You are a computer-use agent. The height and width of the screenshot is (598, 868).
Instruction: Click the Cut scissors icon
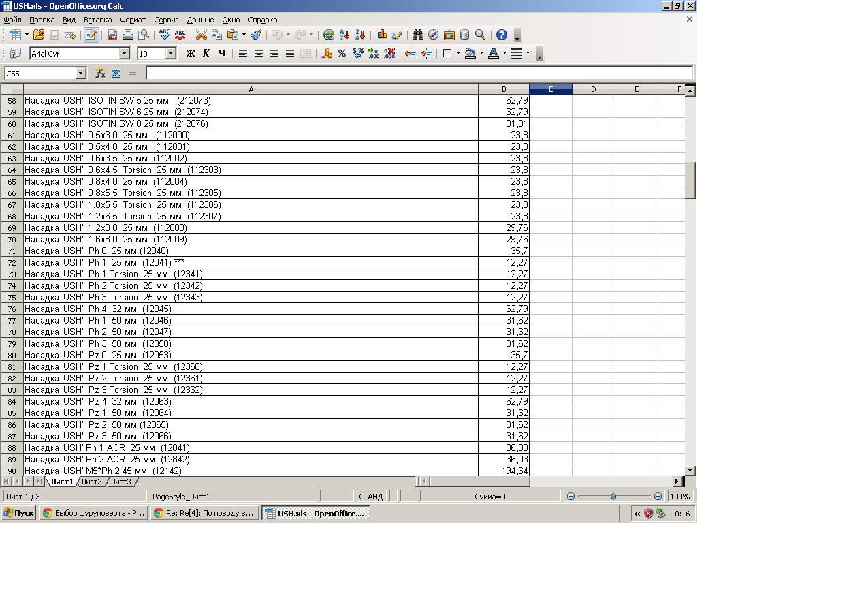click(x=201, y=35)
